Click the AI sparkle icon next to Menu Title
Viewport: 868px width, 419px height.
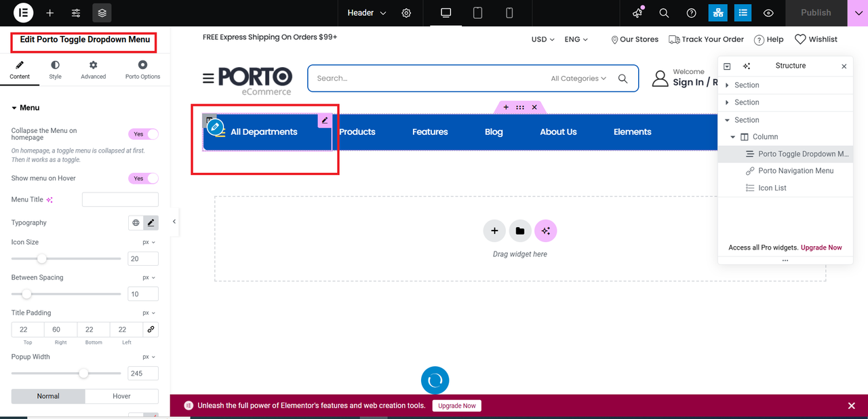(50, 200)
